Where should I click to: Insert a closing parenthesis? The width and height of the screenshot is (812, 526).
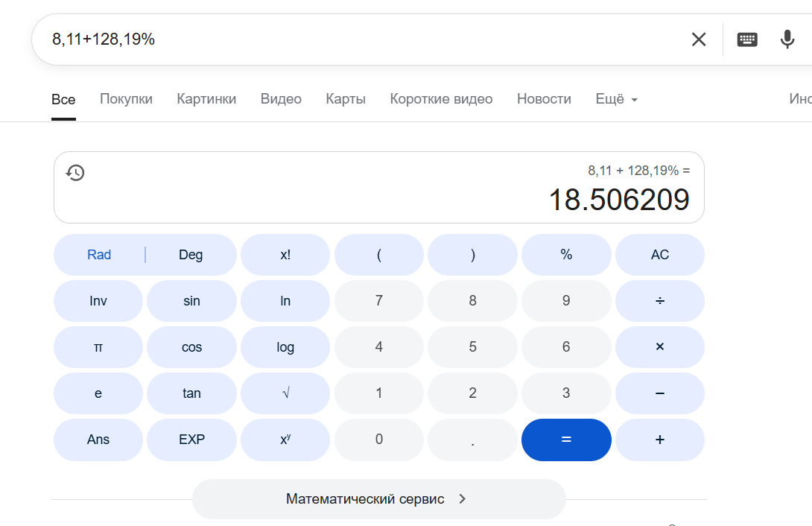point(472,255)
